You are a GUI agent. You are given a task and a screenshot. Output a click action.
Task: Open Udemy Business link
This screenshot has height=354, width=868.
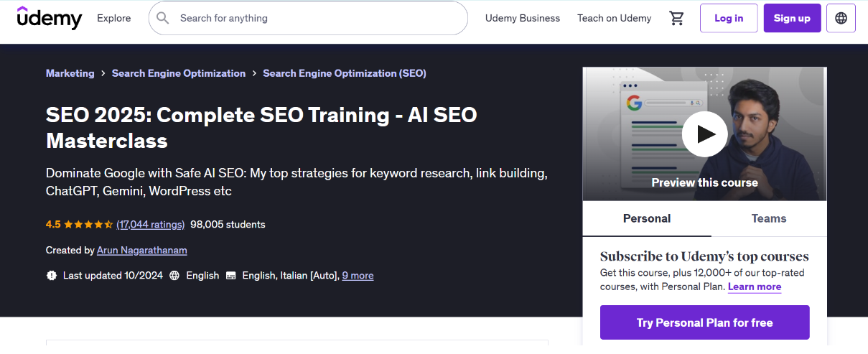pyautogui.click(x=523, y=18)
